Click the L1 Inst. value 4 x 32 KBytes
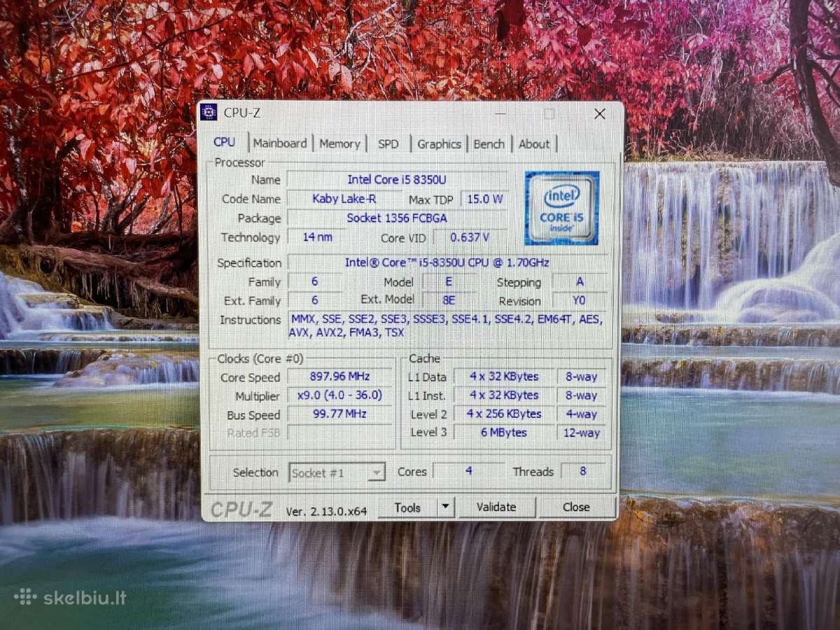Image resolution: width=840 pixels, height=630 pixels. click(x=504, y=395)
